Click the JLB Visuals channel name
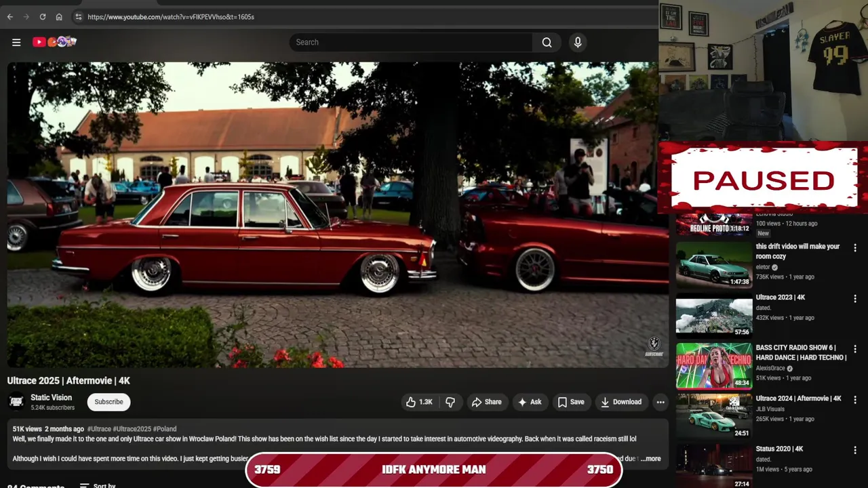This screenshot has width=868, height=488. (x=770, y=409)
